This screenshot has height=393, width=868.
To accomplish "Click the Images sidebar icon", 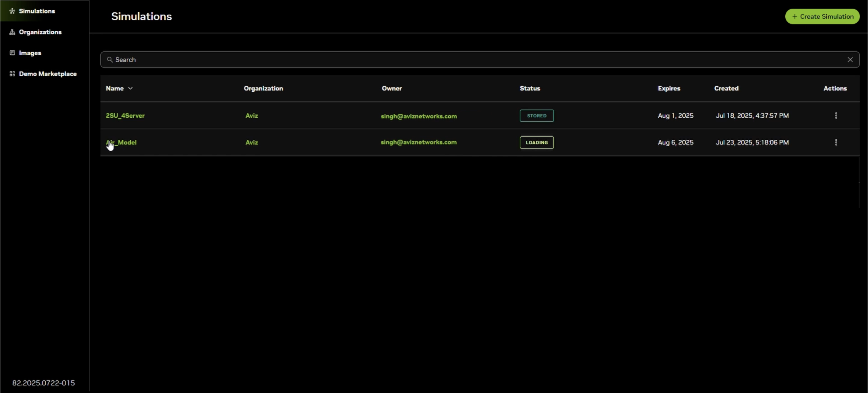I will point(12,53).
